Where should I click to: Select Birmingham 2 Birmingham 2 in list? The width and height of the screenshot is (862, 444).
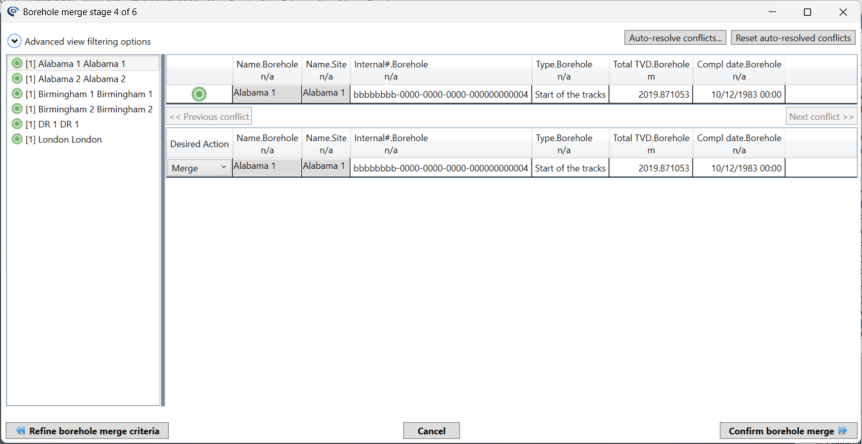click(88, 109)
